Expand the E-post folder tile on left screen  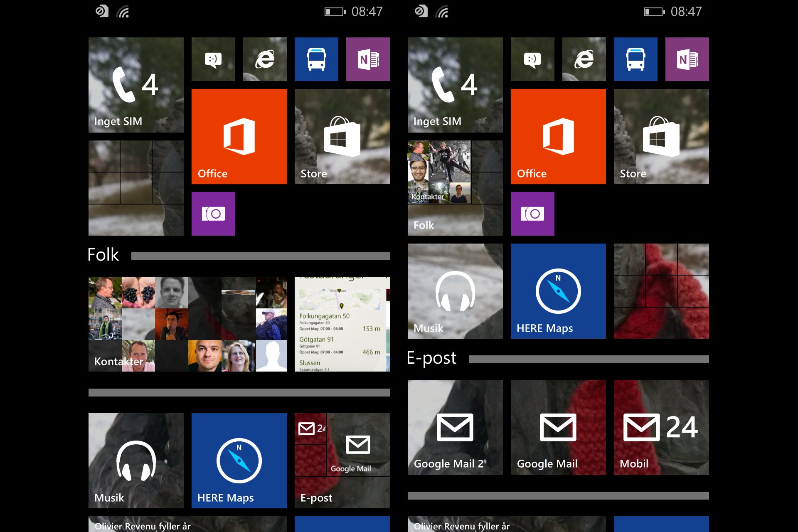(342, 461)
